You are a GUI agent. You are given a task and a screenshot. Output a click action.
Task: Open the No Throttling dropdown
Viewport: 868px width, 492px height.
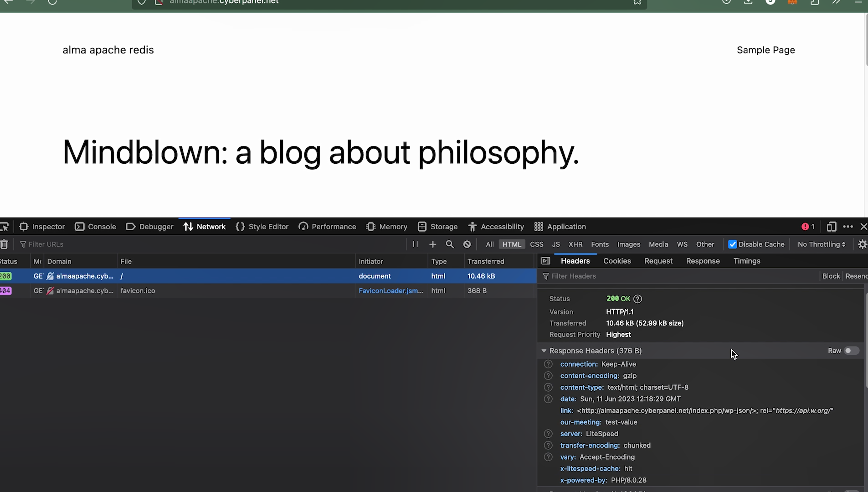(821, 244)
